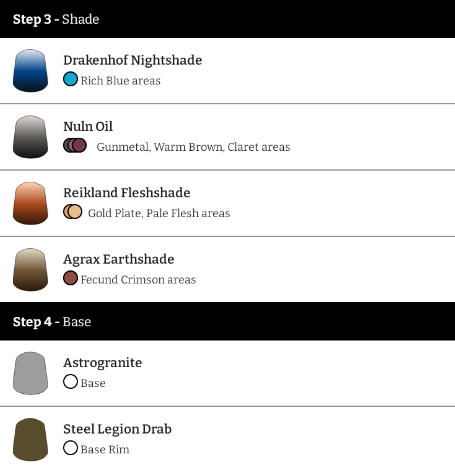455x469 pixels.
Task: Click the Drakenhof Nightshade title text
Action: point(133,60)
